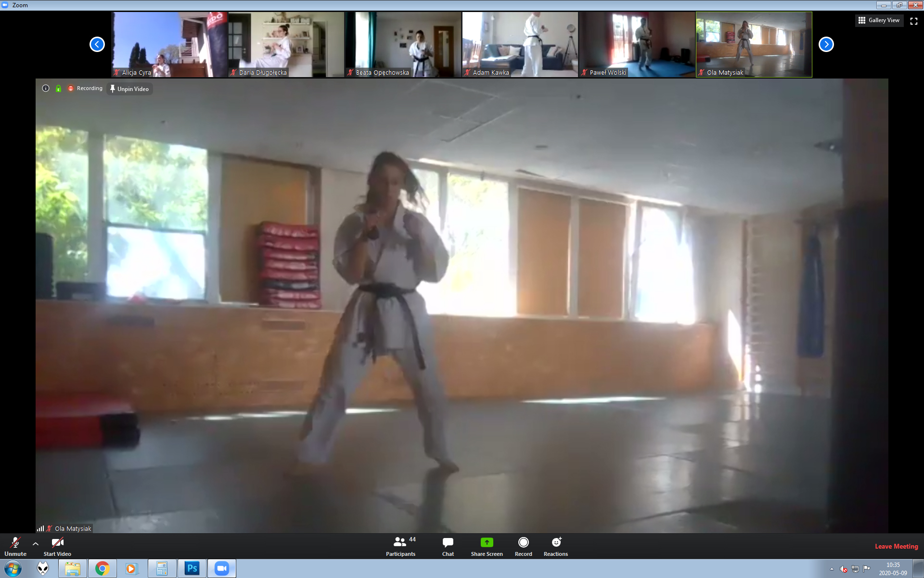
Task: Select Adam Kawka's video thumbnail
Action: (x=520, y=44)
